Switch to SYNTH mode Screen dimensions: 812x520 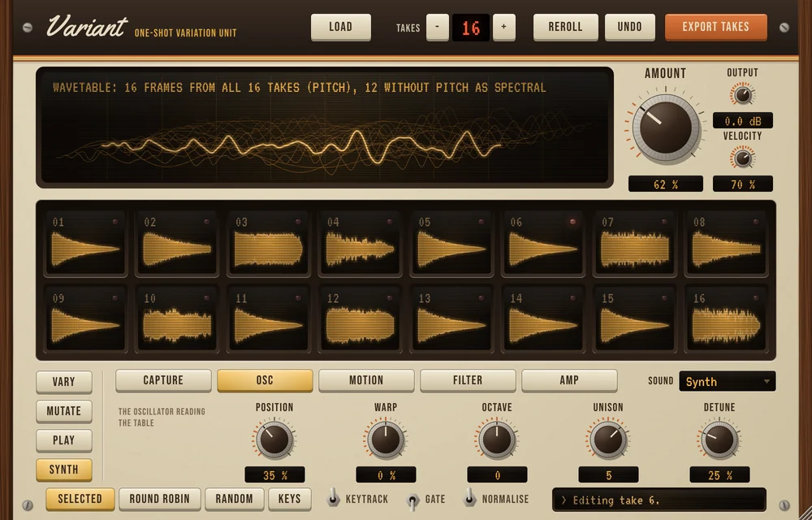[x=64, y=470]
